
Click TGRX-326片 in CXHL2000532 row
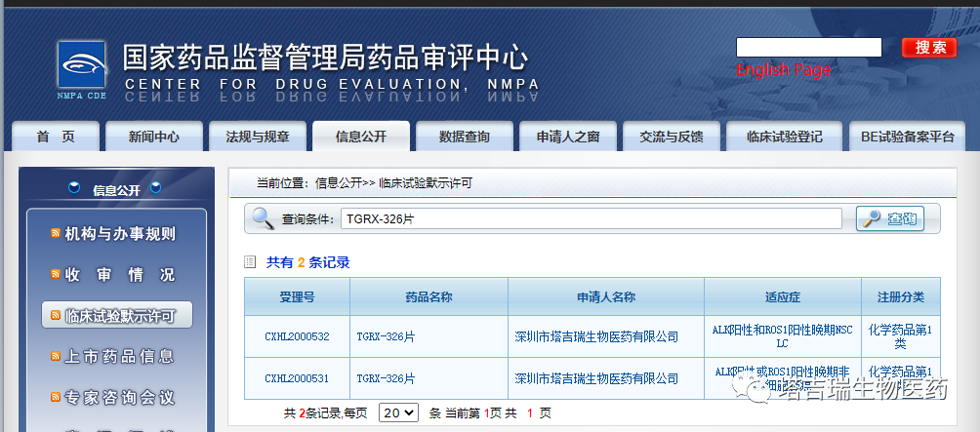[386, 337]
